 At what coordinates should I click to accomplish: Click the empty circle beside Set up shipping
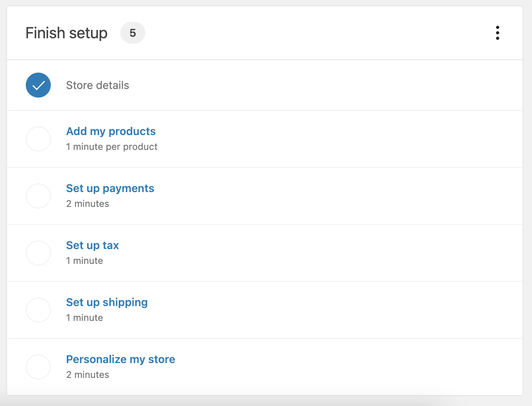38,310
